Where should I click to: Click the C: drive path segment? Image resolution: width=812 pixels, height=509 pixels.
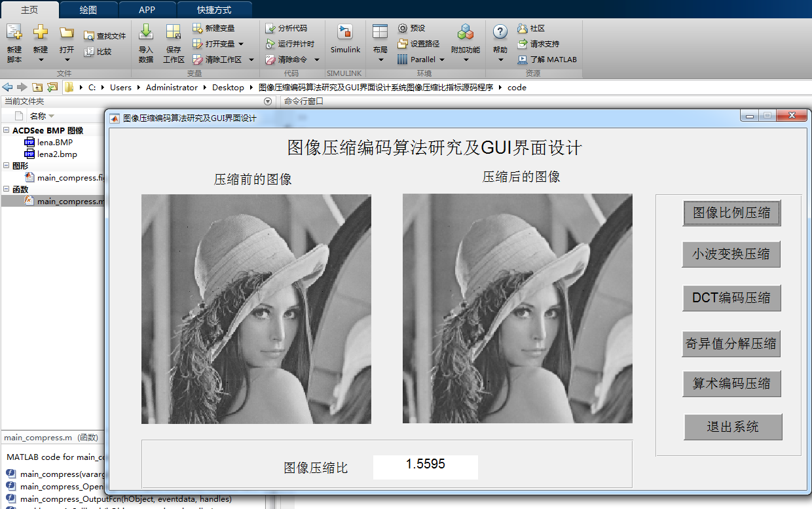[92, 87]
